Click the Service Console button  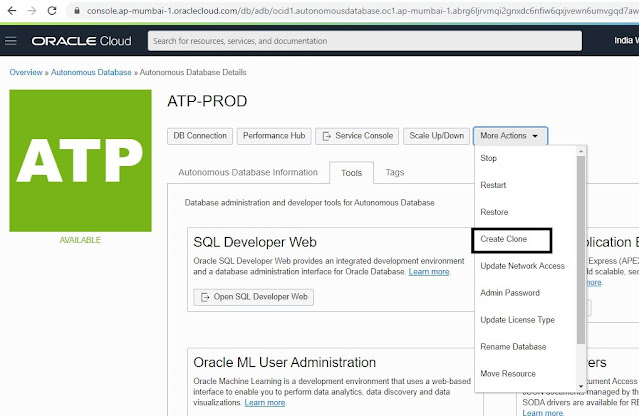click(356, 135)
